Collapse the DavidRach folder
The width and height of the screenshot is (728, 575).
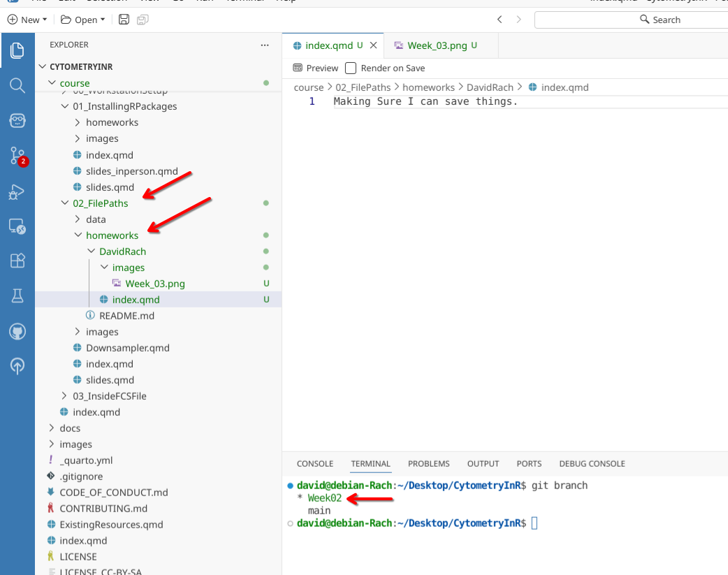[x=122, y=252]
